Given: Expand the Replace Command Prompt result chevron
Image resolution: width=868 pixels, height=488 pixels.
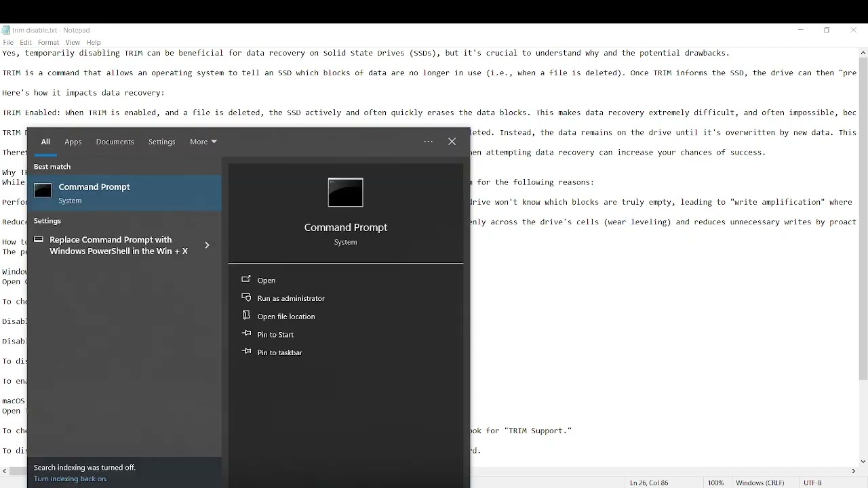Looking at the screenshot, I should point(207,245).
